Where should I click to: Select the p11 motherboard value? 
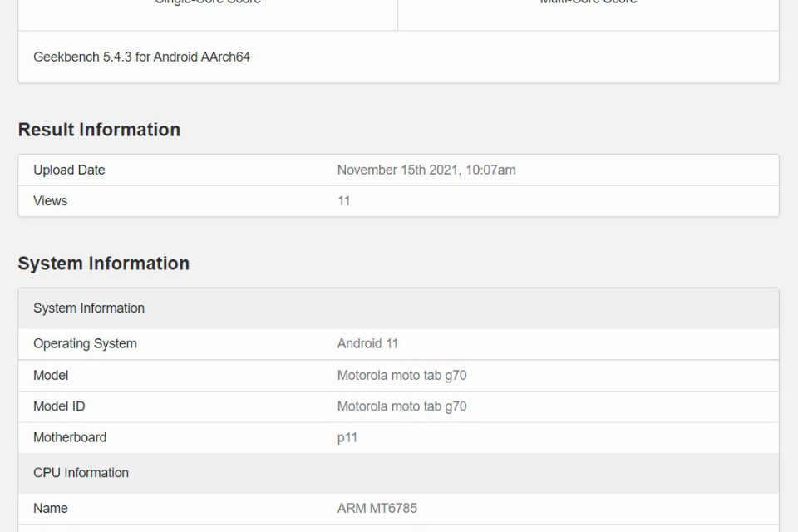pyautogui.click(x=347, y=437)
